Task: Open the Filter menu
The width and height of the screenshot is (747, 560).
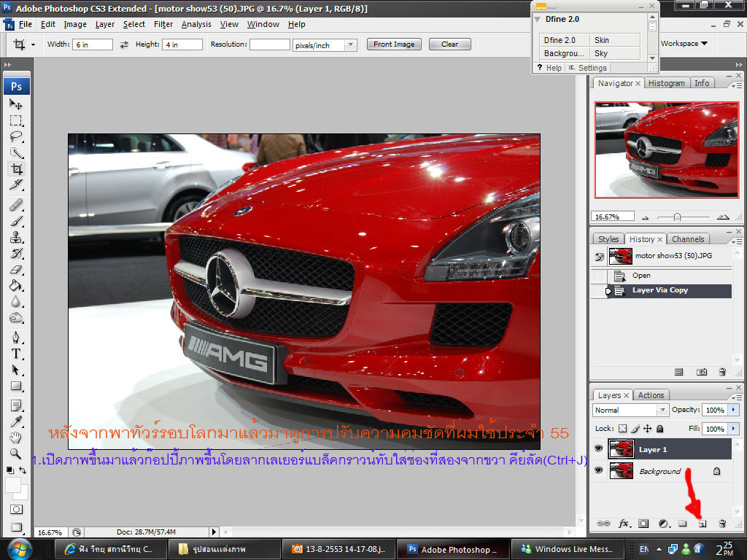Action: [163, 24]
